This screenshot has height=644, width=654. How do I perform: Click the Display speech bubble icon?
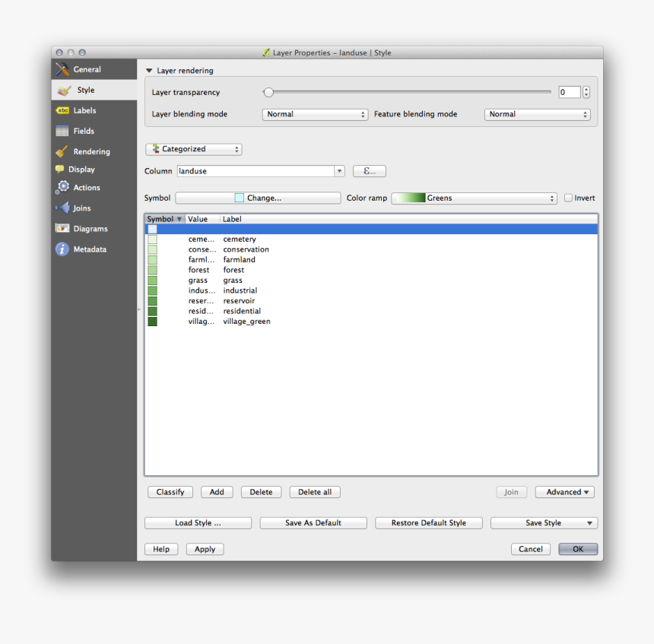point(59,170)
